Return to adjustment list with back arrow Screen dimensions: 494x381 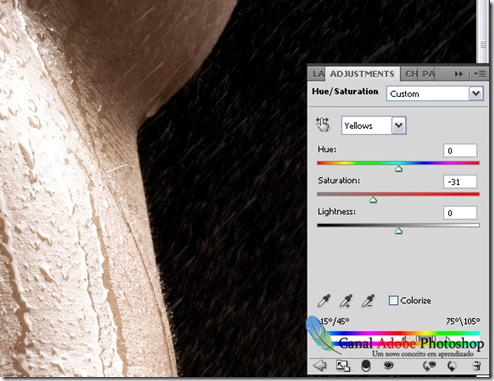[x=320, y=366]
